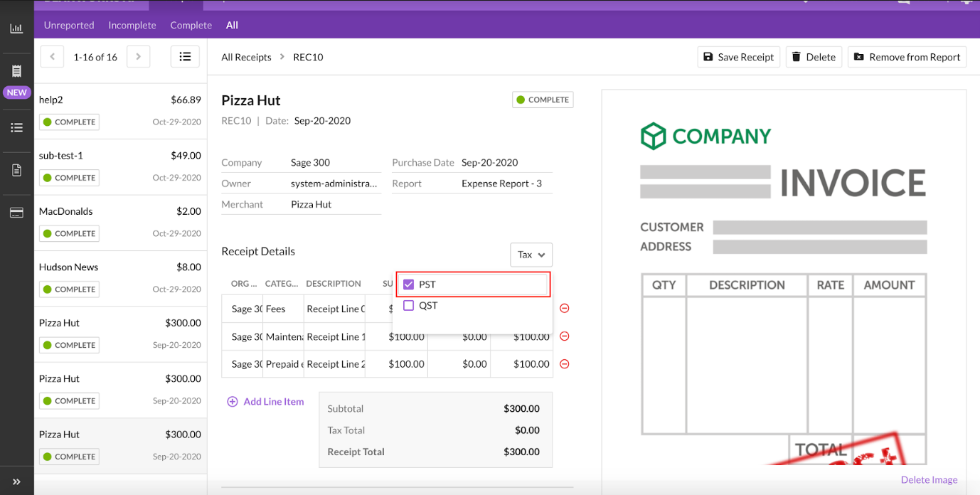
Task: Select the Hudson News receipt
Action: pyautogui.click(x=120, y=278)
